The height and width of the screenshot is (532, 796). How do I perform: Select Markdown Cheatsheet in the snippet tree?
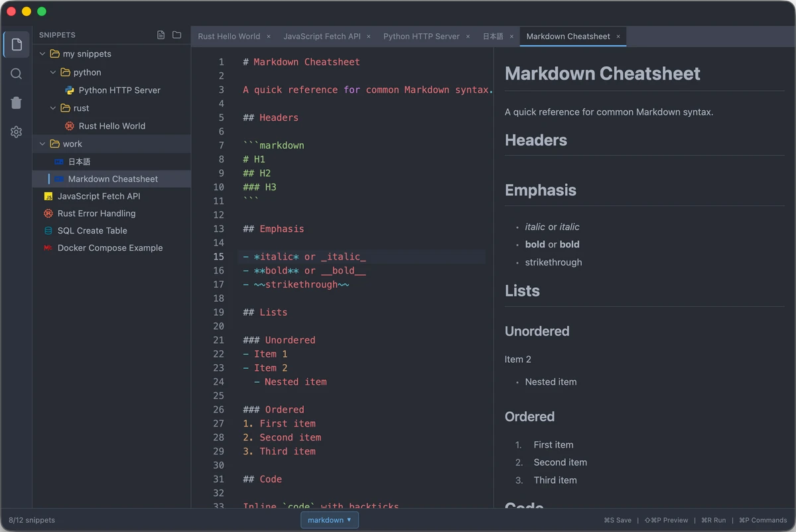[x=111, y=179]
